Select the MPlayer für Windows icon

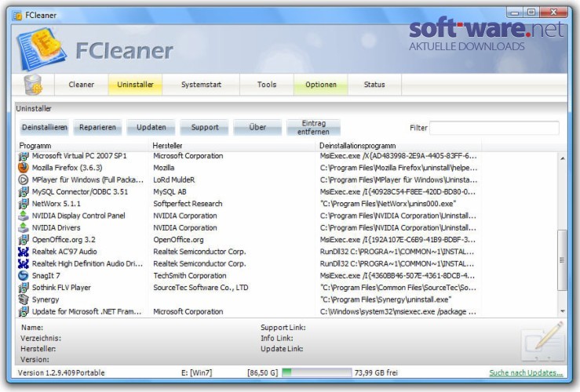[x=24, y=180]
